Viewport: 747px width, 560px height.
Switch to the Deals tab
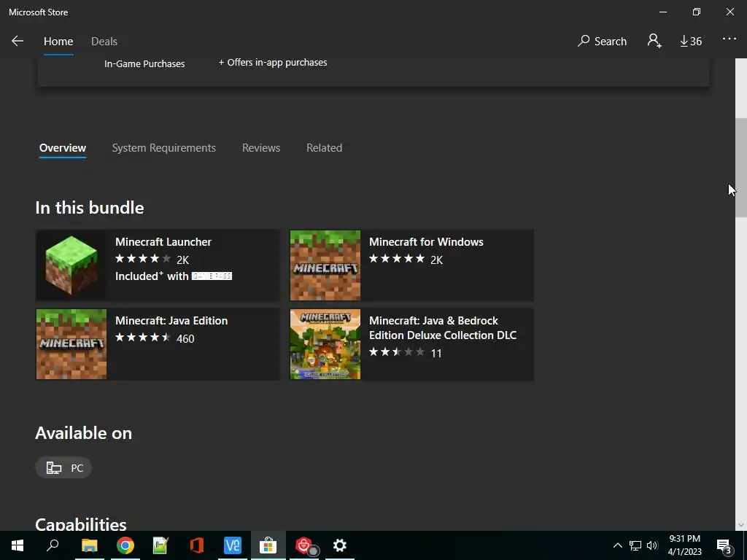[104, 42]
